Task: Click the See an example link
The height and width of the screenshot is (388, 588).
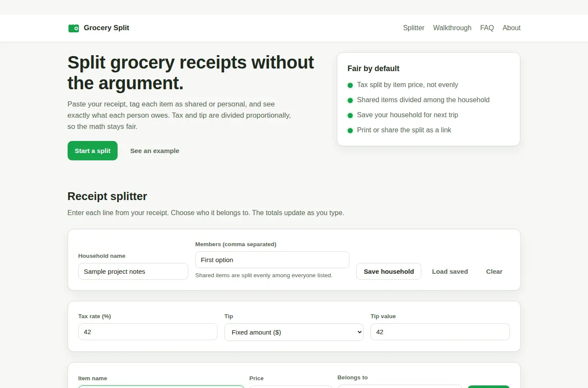Action: tap(155, 151)
